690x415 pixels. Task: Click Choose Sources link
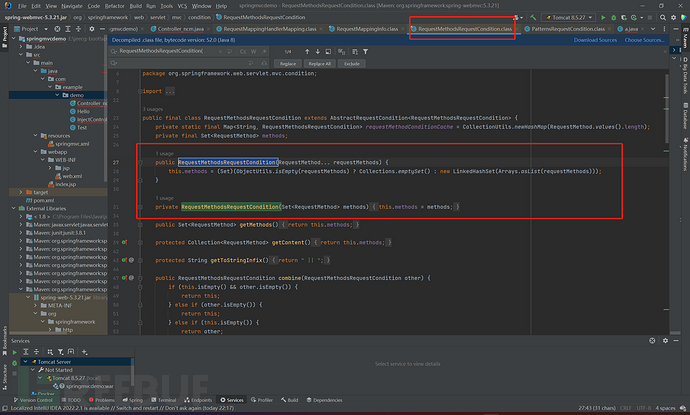click(644, 40)
